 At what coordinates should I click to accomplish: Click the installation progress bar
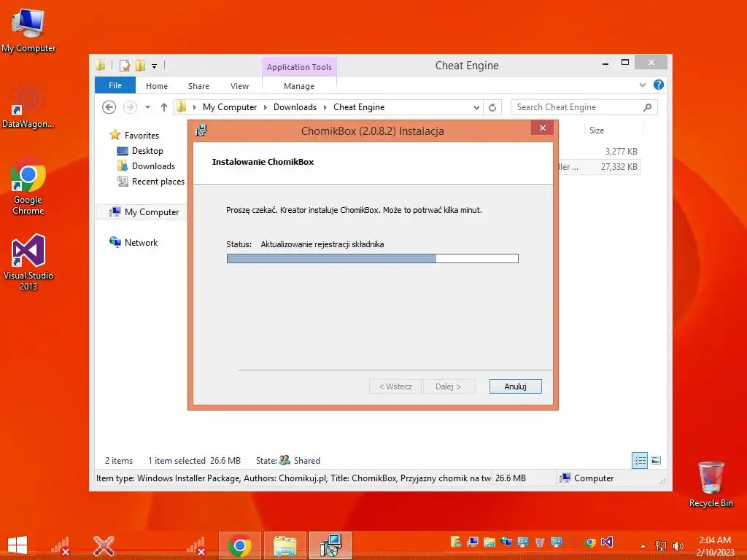[x=373, y=259]
